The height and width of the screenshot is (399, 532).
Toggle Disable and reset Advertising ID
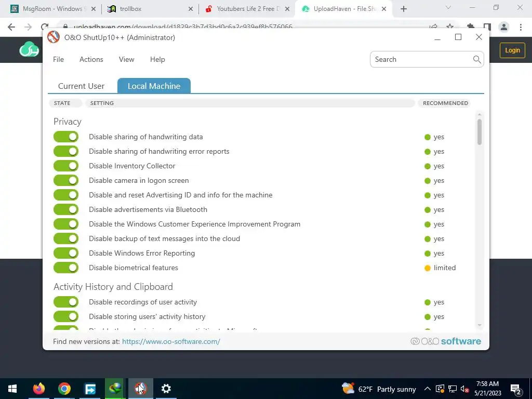[66, 195]
